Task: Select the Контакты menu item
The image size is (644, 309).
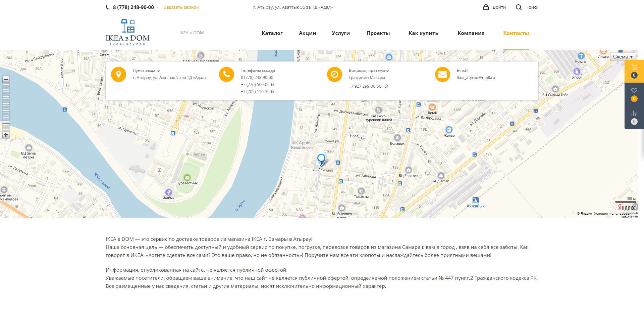Action: (516, 33)
